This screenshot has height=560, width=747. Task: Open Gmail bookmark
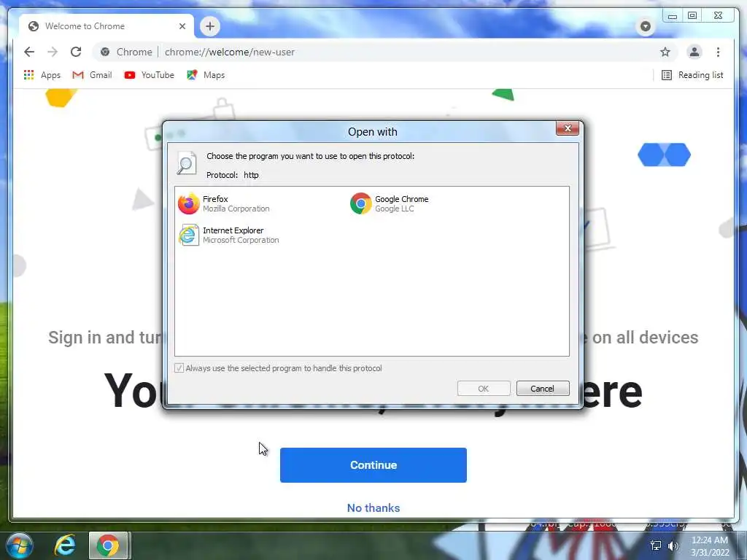[x=92, y=75]
